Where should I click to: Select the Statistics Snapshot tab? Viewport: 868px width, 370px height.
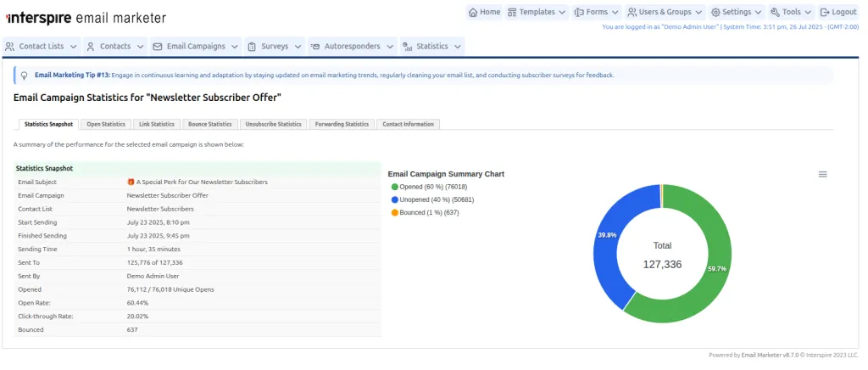click(x=48, y=125)
